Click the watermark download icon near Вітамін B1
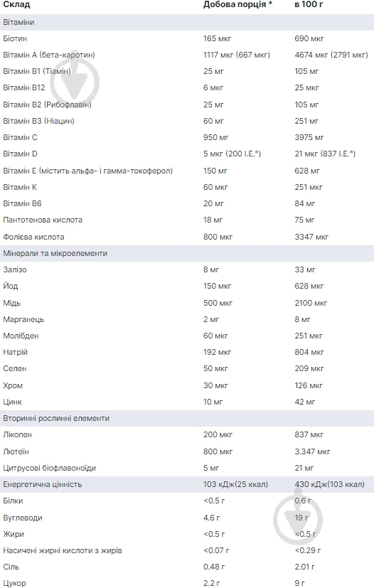 pyautogui.click(x=75, y=81)
